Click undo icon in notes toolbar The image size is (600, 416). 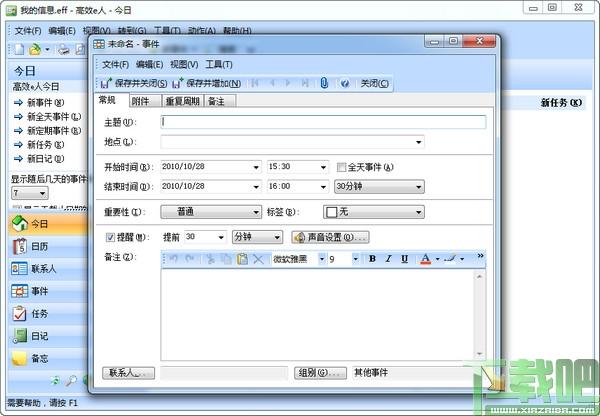tap(173, 259)
